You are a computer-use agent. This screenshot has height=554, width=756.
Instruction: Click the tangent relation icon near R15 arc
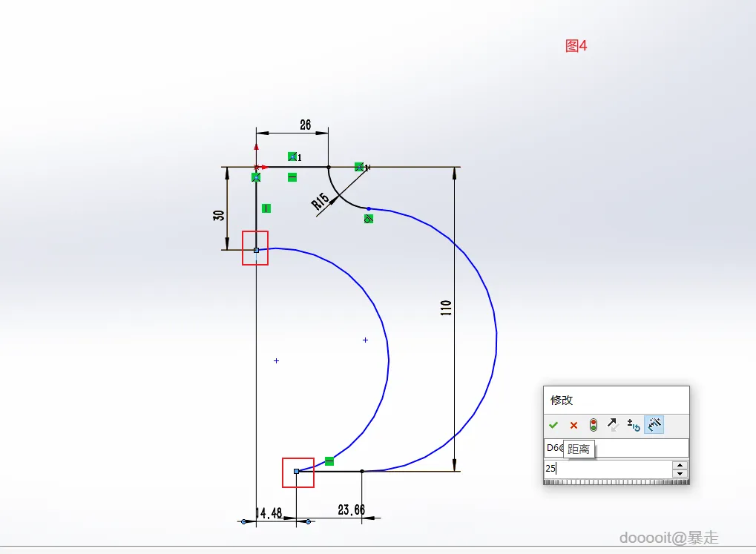(369, 219)
